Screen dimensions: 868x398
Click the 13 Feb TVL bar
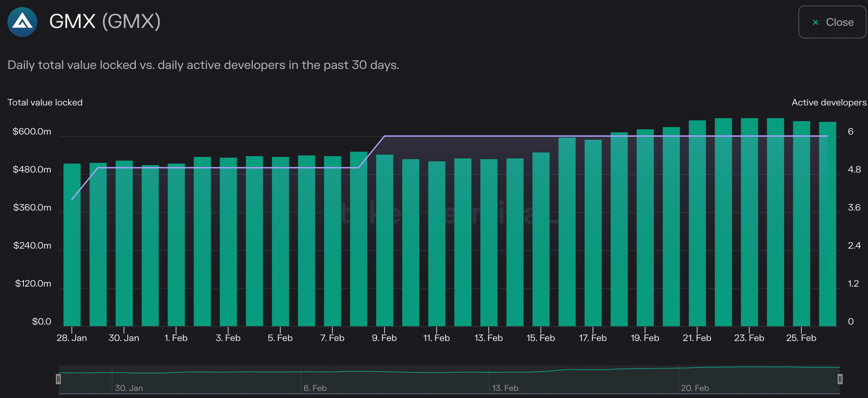point(489,243)
